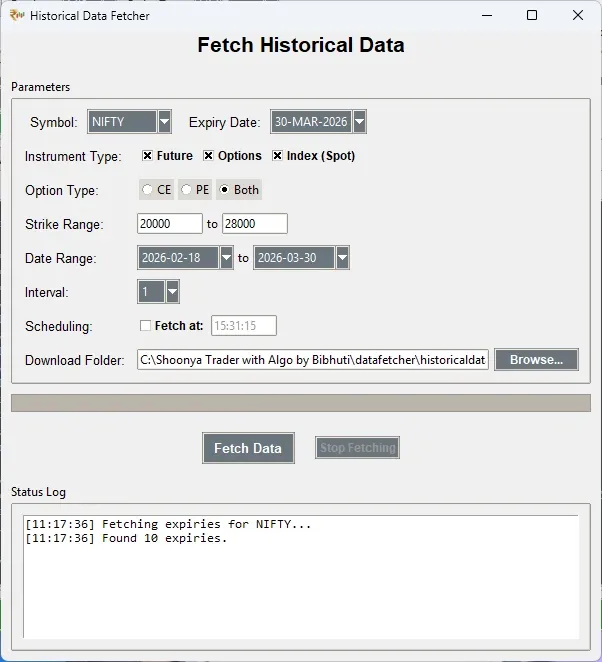Open the Interval dropdown arrow

(x=172, y=292)
